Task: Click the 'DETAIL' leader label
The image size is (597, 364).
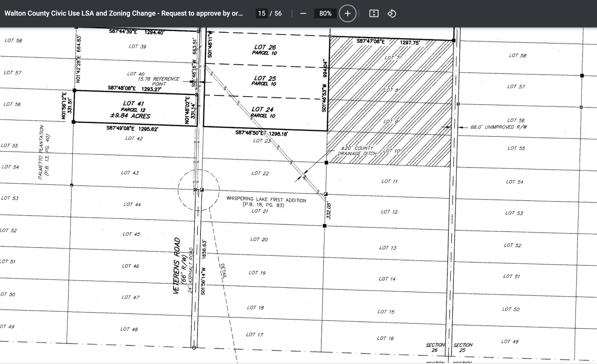Action: (223, 271)
